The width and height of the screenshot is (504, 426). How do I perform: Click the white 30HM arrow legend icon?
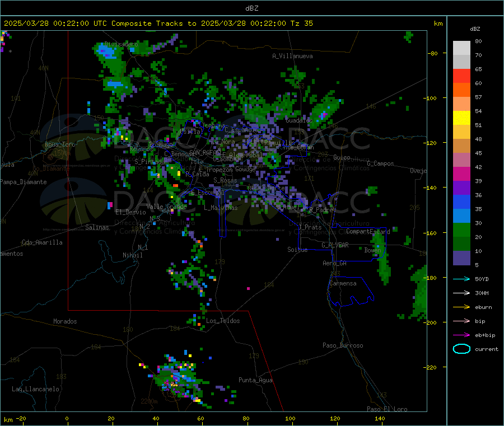tap(461, 293)
